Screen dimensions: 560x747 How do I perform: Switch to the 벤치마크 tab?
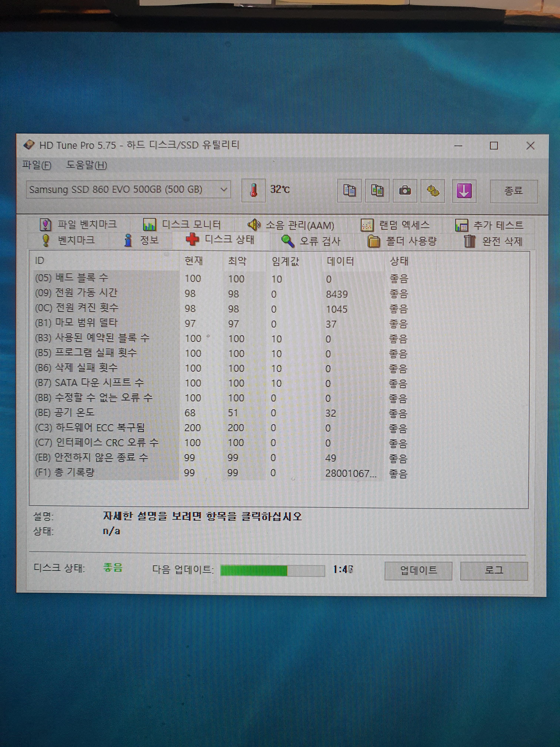click(x=68, y=240)
